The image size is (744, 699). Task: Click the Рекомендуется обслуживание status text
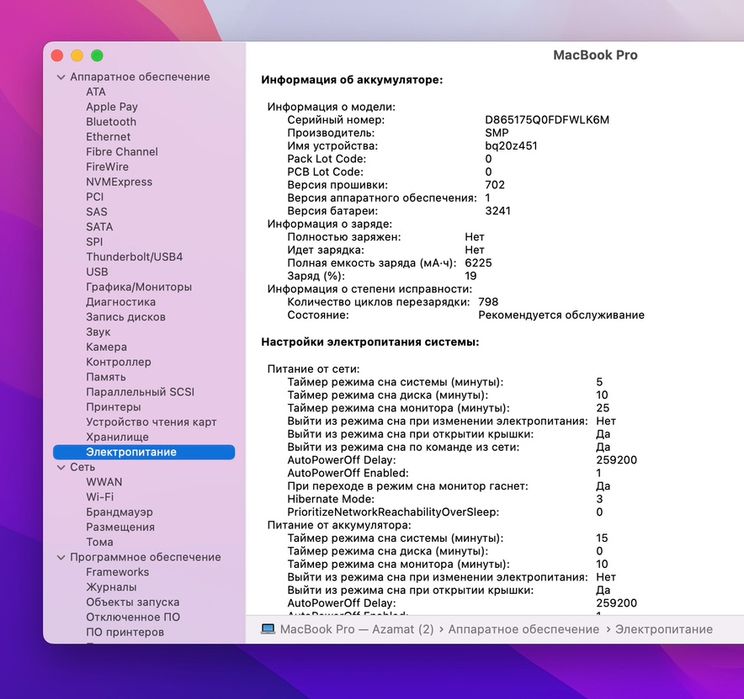(561, 315)
